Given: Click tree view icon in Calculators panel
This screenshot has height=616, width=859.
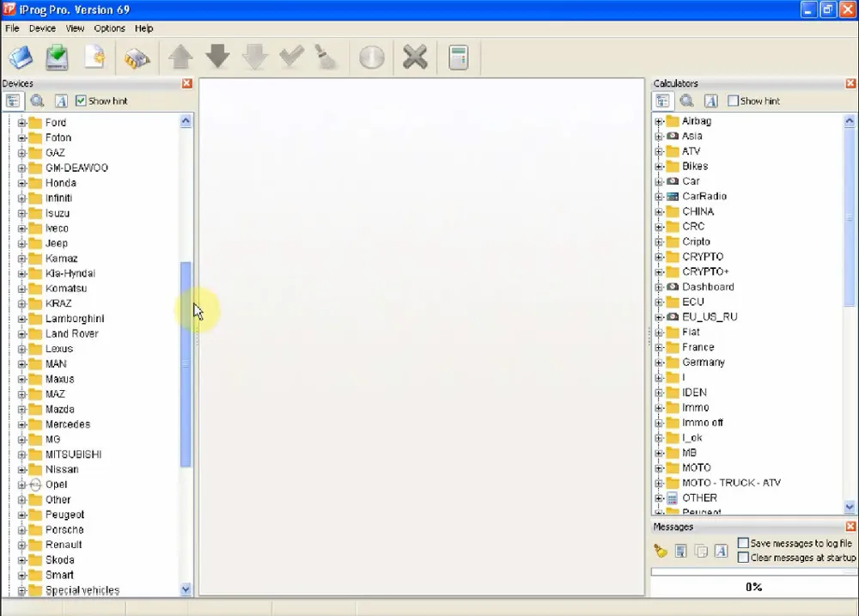Looking at the screenshot, I should click(x=662, y=101).
